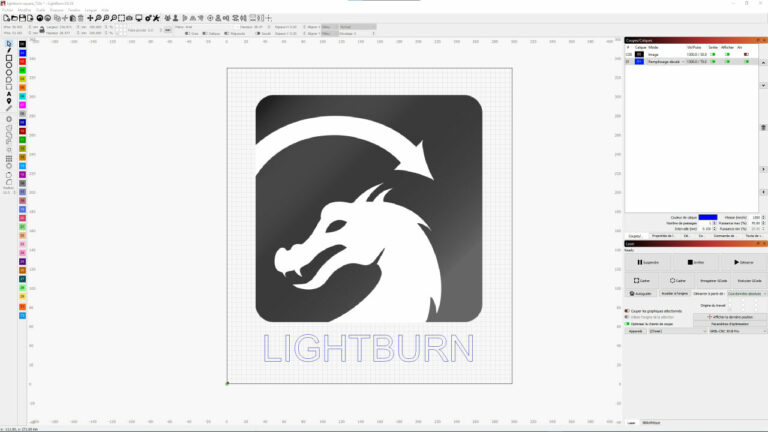Pick the green 03 palette color
The image size is (768, 432).
pyautogui.click(x=23, y=70)
